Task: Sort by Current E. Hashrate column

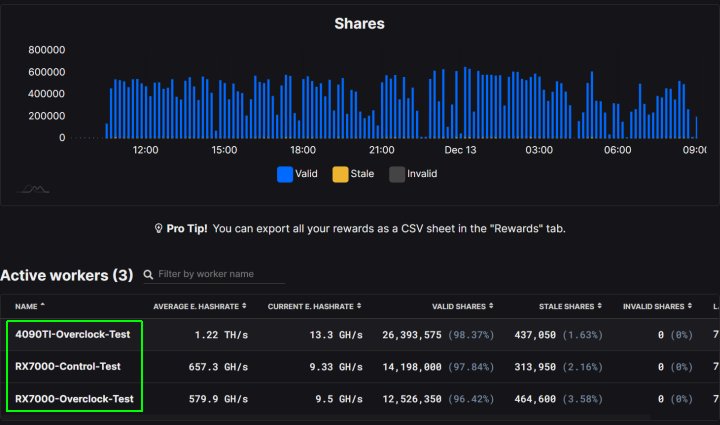Action: (313, 305)
